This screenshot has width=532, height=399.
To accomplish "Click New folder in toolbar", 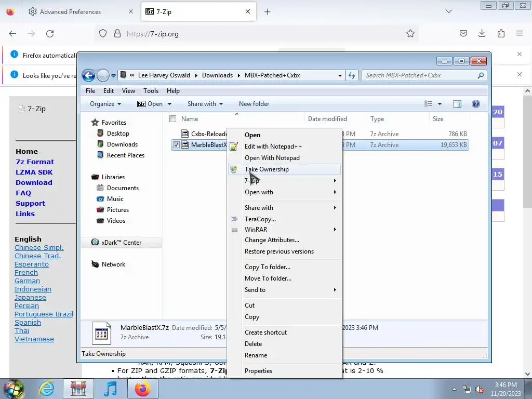I will click(x=254, y=104).
